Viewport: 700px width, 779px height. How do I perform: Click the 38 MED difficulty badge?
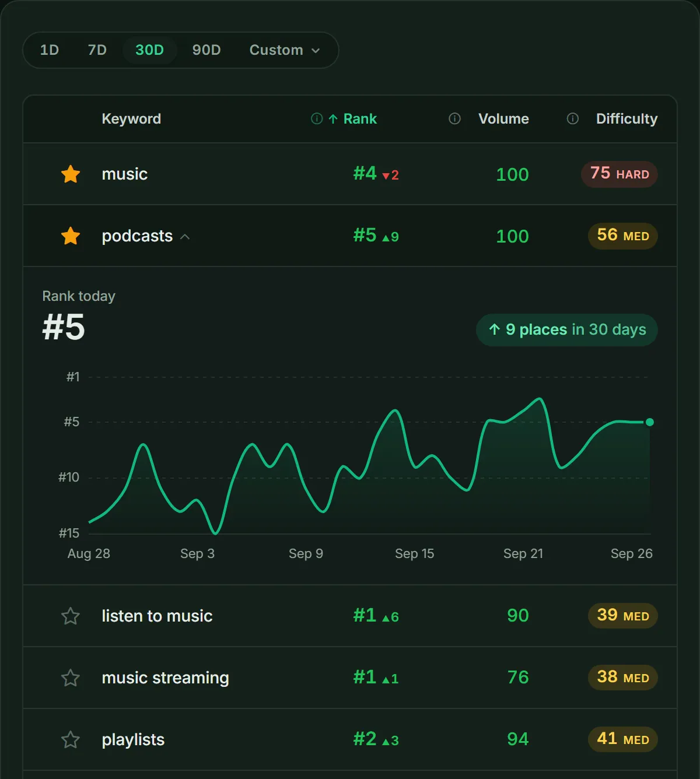coord(623,678)
